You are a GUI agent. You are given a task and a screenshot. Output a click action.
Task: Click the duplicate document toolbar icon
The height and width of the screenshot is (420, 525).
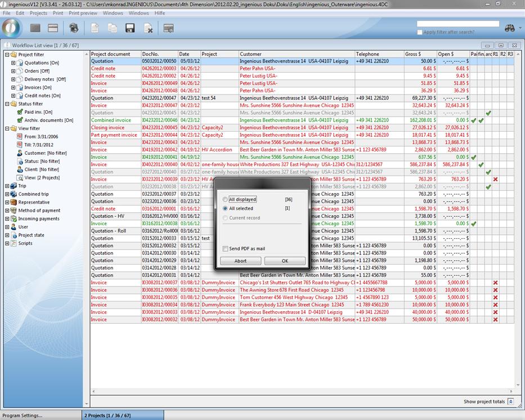coord(113,28)
